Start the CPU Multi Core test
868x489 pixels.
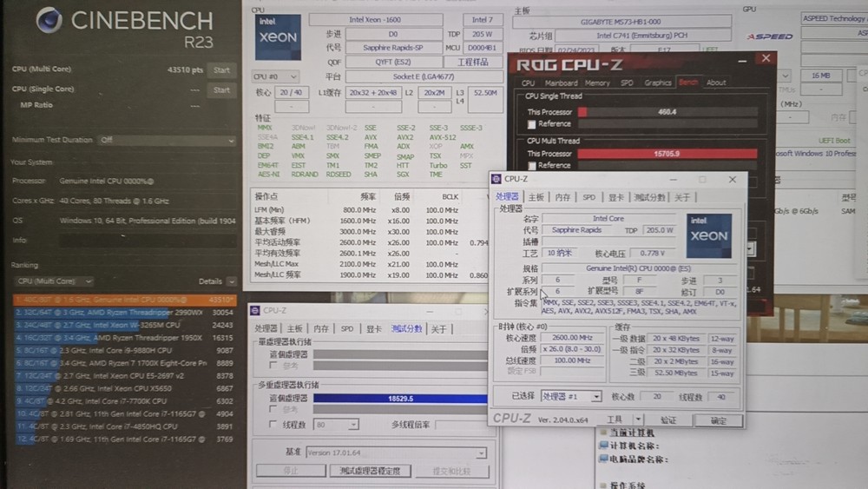tap(221, 69)
